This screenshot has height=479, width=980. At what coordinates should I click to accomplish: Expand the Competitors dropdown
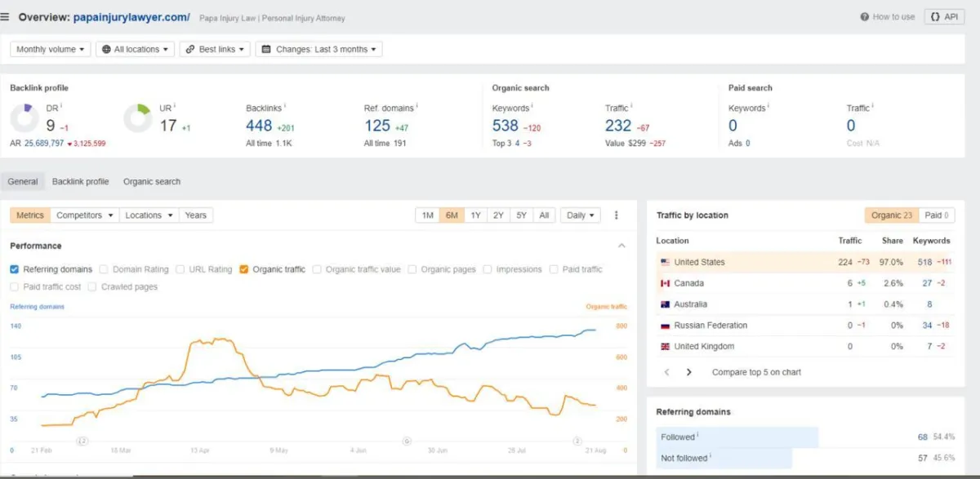85,215
